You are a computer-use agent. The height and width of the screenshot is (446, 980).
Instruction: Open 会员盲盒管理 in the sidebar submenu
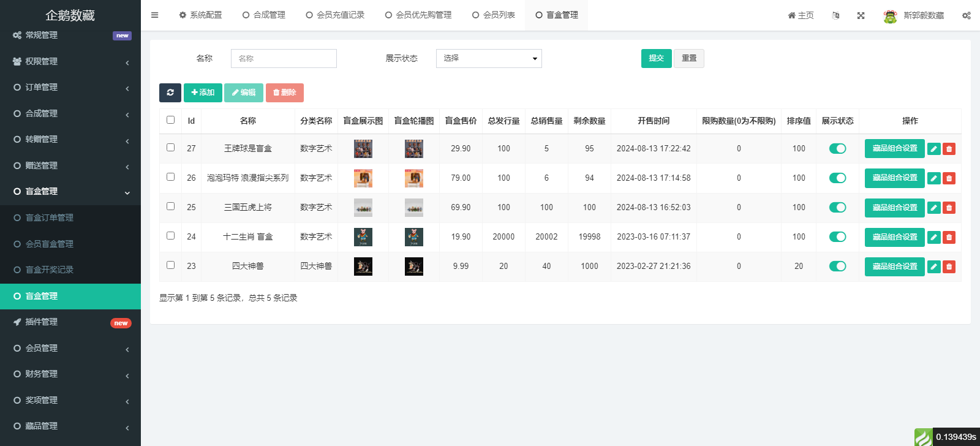pyautogui.click(x=70, y=244)
